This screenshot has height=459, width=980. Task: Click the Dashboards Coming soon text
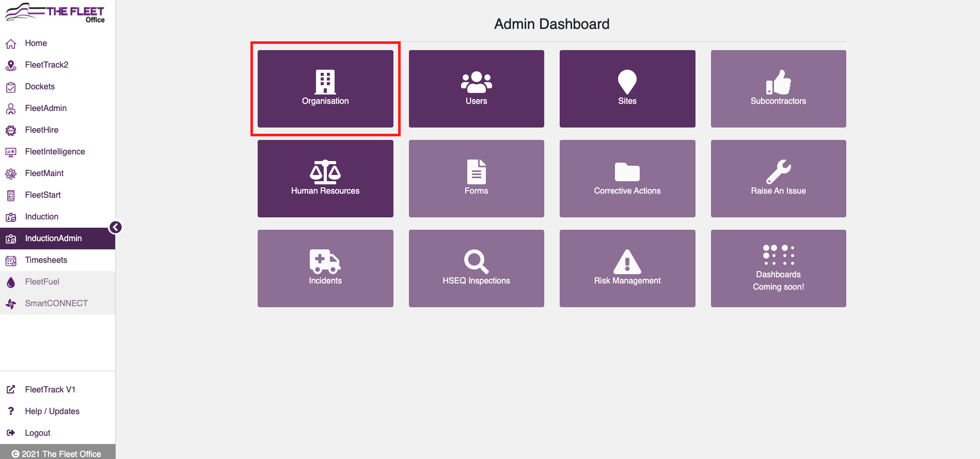[x=778, y=281]
